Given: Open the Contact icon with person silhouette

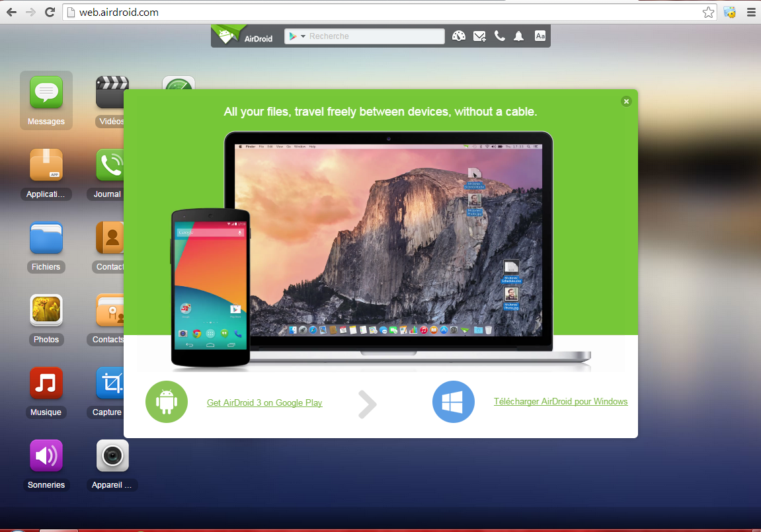Looking at the screenshot, I should [110, 238].
